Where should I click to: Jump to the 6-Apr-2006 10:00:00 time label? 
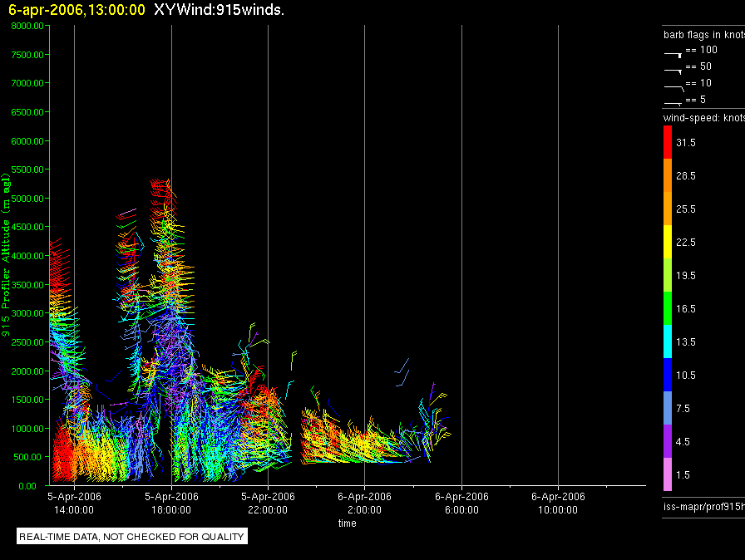558,503
